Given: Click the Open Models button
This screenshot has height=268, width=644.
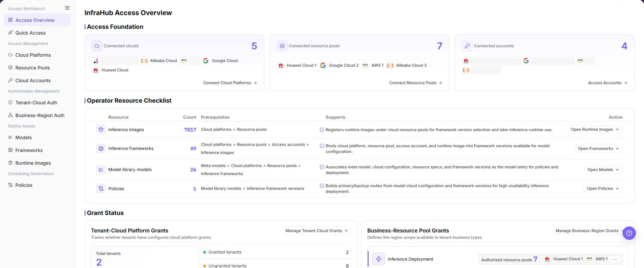Looking at the screenshot, I should point(603,170).
